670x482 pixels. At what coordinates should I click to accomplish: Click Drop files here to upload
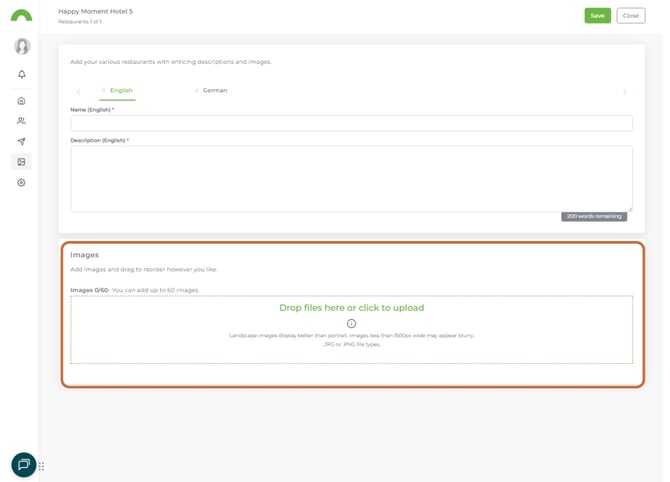351,308
